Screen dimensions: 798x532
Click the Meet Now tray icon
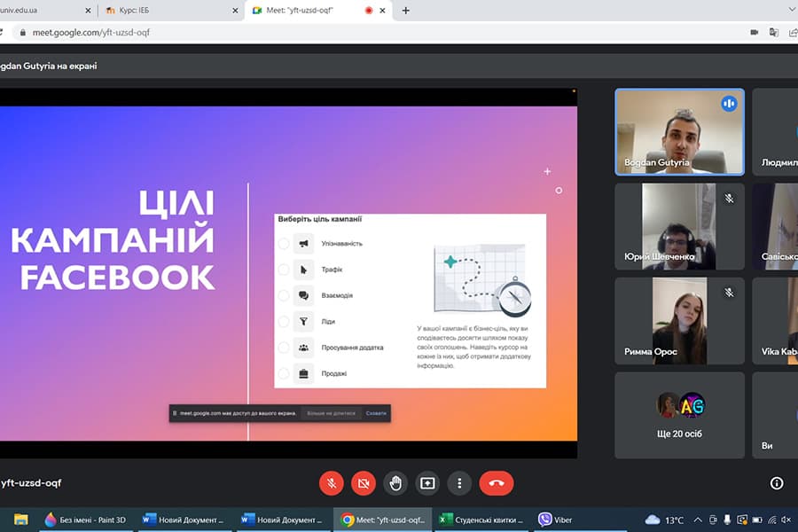pyautogui.click(x=713, y=520)
